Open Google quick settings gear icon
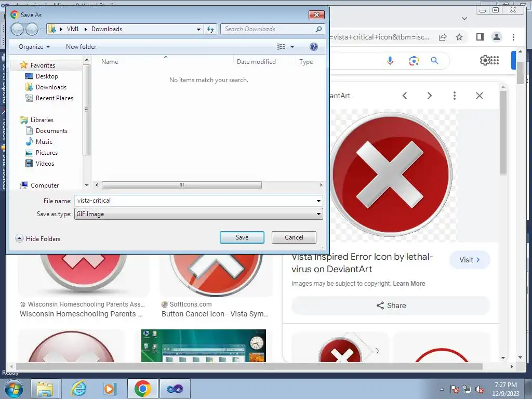 click(x=485, y=60)
